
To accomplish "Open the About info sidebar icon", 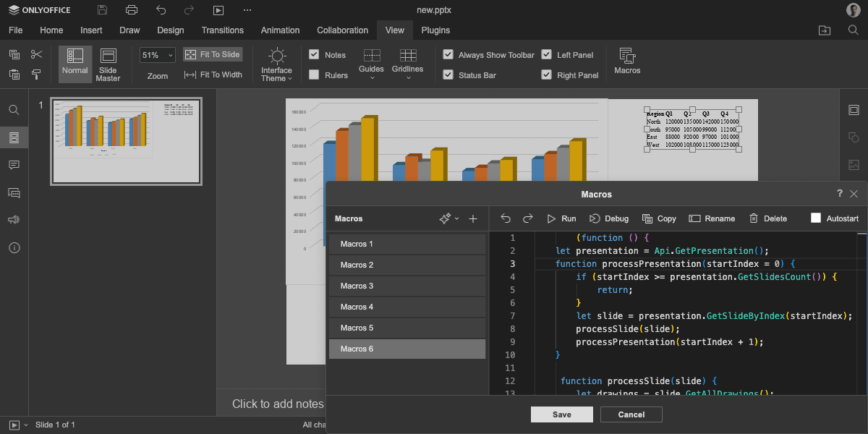I will tap(14, 247).
